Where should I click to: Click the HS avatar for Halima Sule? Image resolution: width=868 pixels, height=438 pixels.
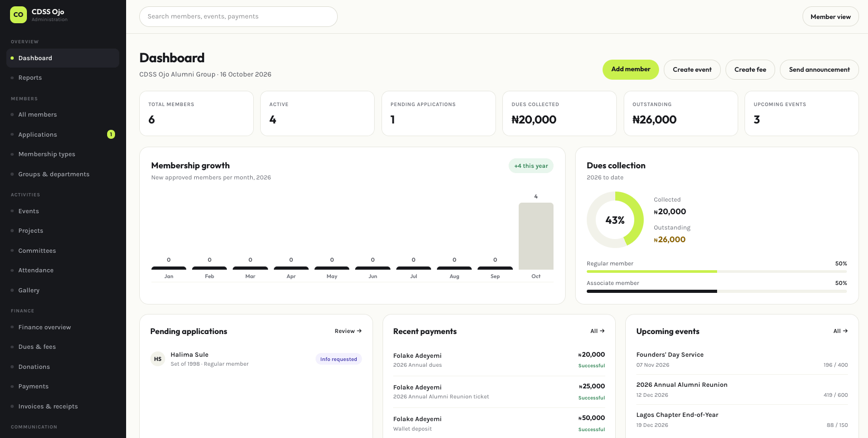click(158, 359)
